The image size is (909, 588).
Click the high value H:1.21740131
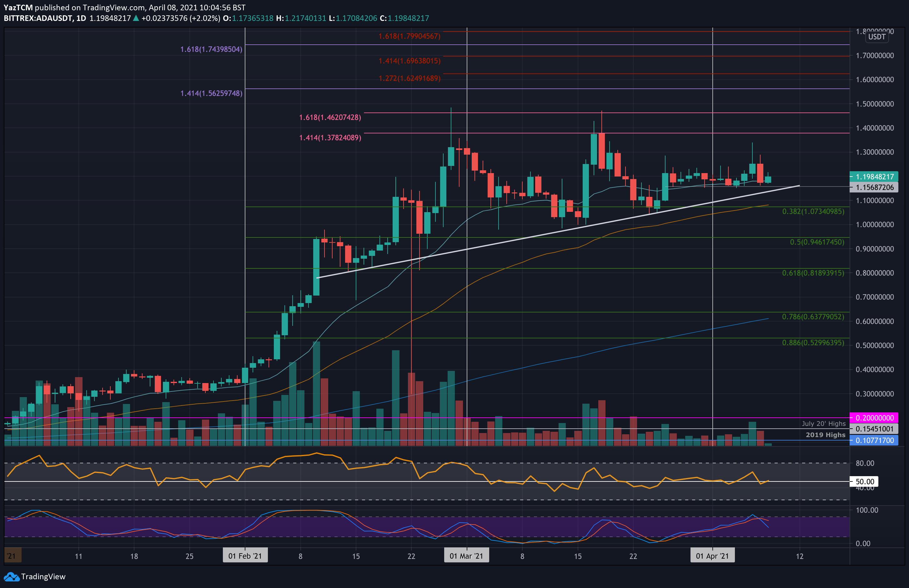click(301, 18)
